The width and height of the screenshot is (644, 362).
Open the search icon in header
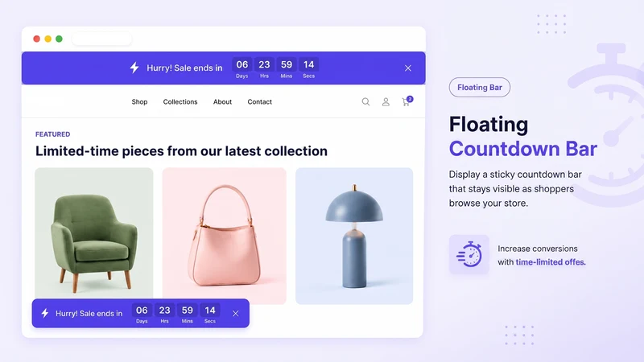coord(365,102)
